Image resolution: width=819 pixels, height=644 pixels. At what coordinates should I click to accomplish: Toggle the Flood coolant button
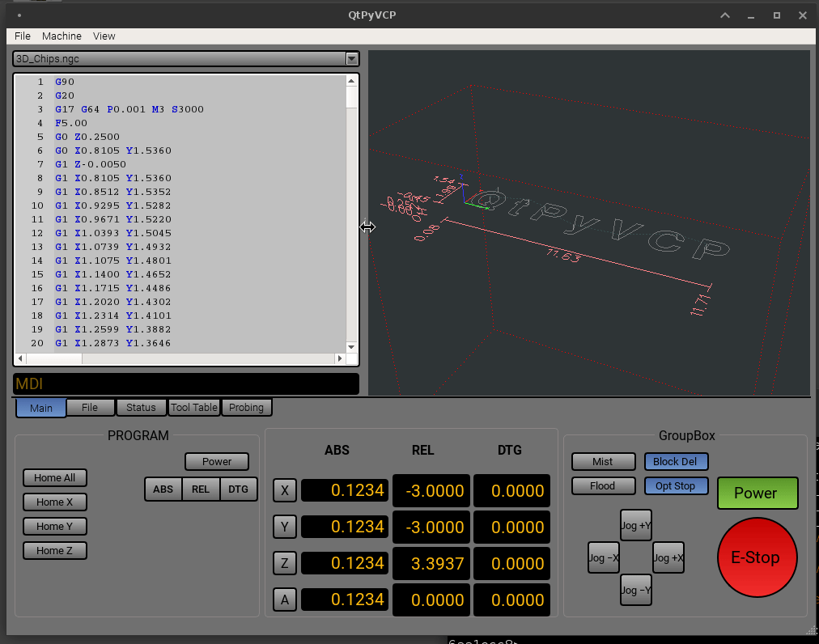click(603, 485)
